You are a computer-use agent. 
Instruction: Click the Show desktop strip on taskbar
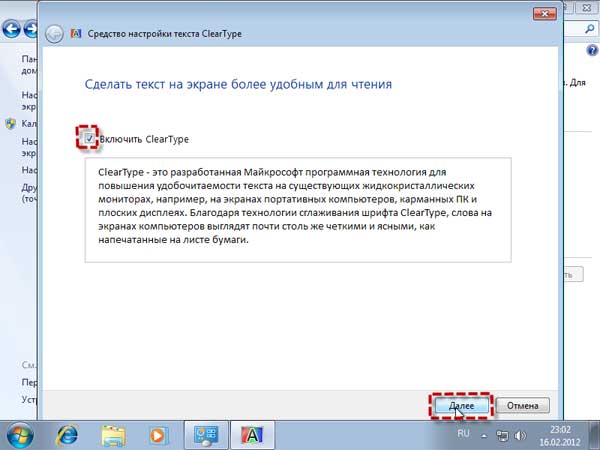(596, 435)
